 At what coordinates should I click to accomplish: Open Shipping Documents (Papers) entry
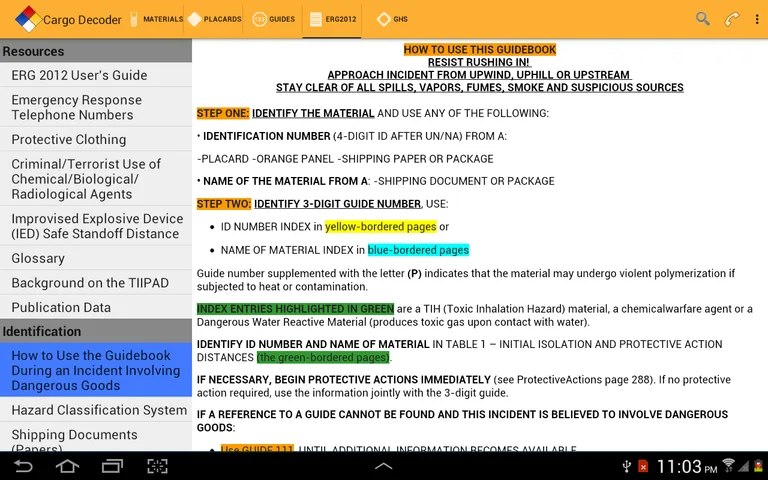click(96, 437)
